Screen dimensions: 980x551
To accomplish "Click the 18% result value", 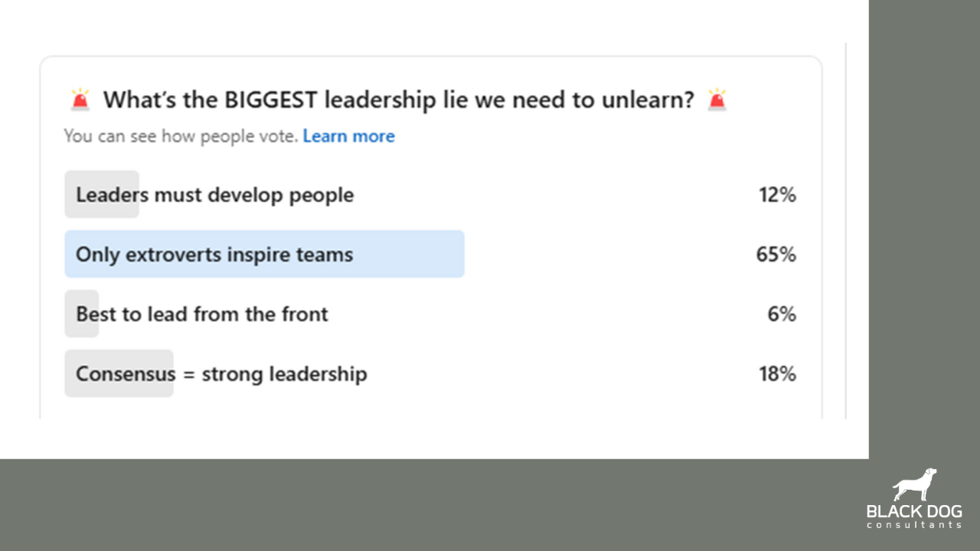I will point(777,374).
